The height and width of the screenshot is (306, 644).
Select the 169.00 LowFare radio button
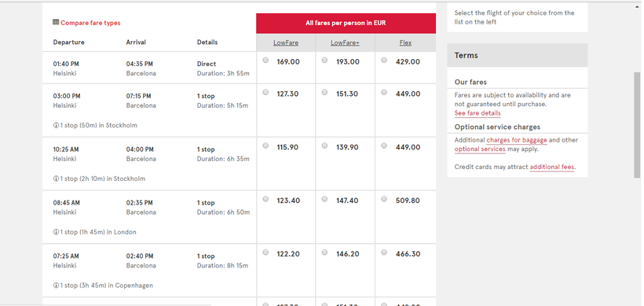point(265,60)
